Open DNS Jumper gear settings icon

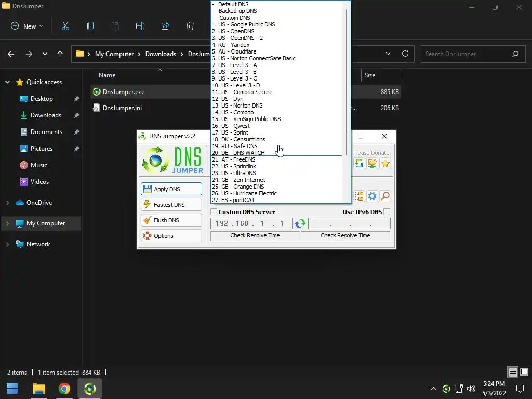[372, 196]
